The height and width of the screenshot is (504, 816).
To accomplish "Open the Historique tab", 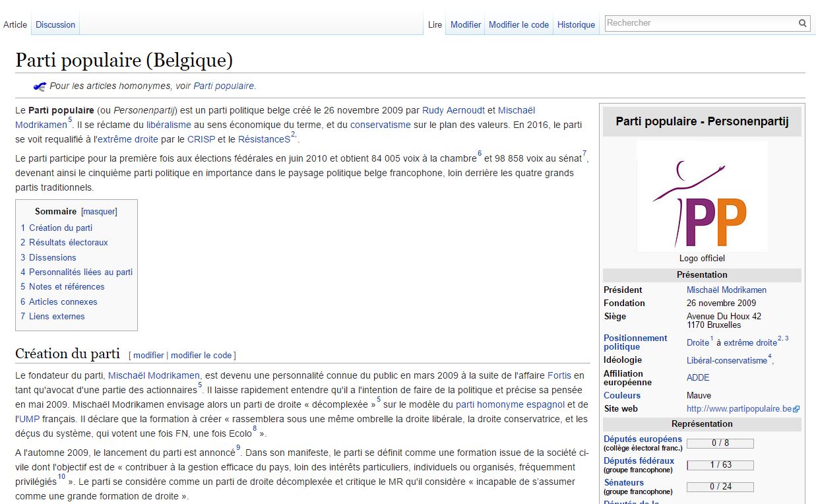I will point(576,24).
